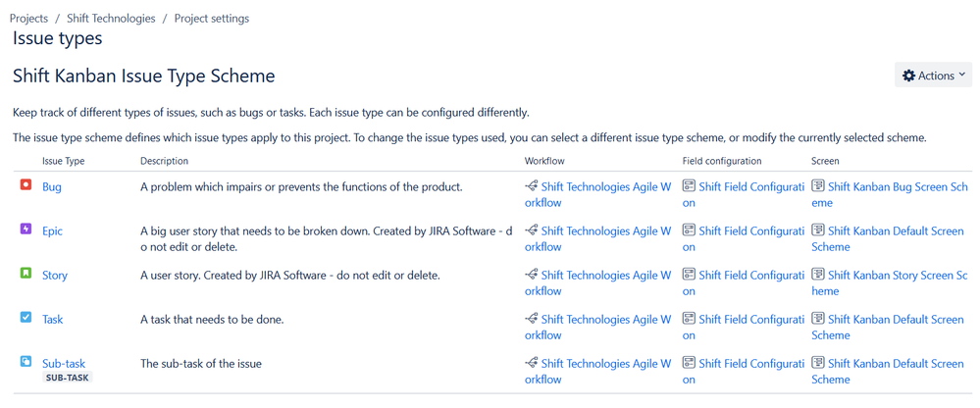This screenshot has width=980, height=408.
Task: Expand the Actions dropdown chevron
Action: [x=962, y=75]
